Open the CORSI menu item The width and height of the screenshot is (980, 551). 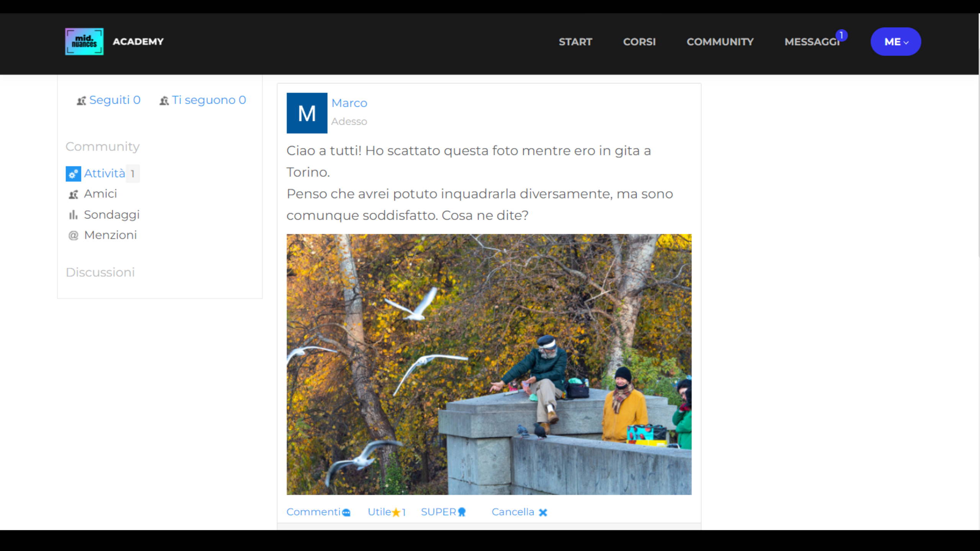coord(639,42)
